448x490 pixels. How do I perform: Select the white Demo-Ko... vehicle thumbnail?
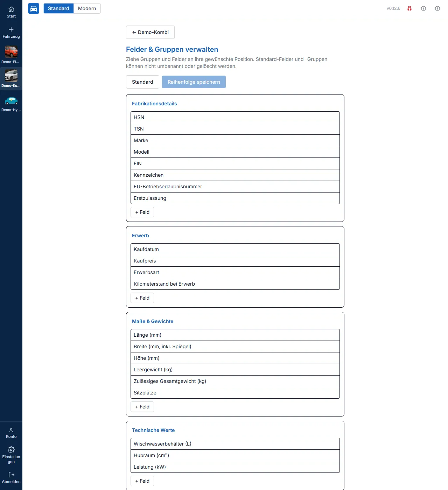tap(11, 76)
